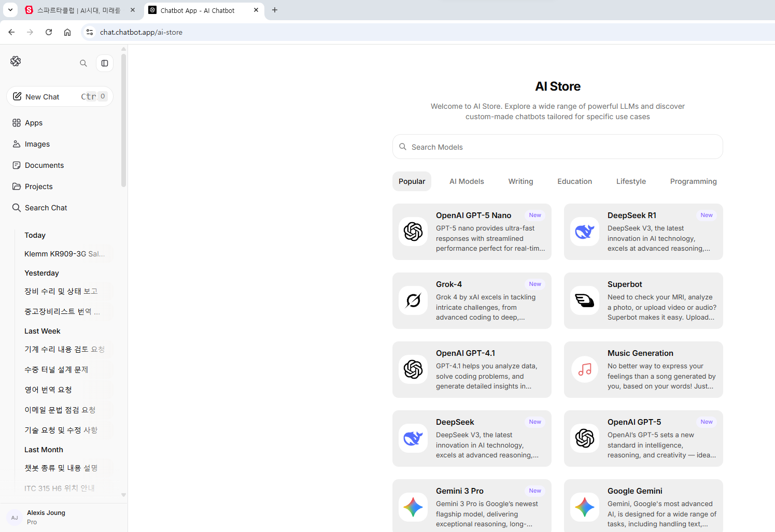This screenshot has width=775, height=532.
Task: Start a New Chat
Action: pyautogui.click(x=60, y=96)
